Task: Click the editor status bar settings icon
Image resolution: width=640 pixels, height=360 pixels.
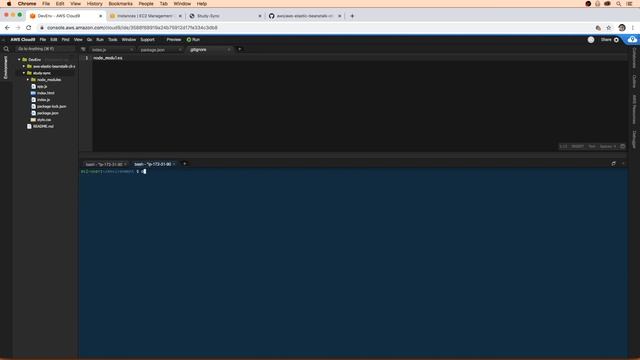Action: 622,147
